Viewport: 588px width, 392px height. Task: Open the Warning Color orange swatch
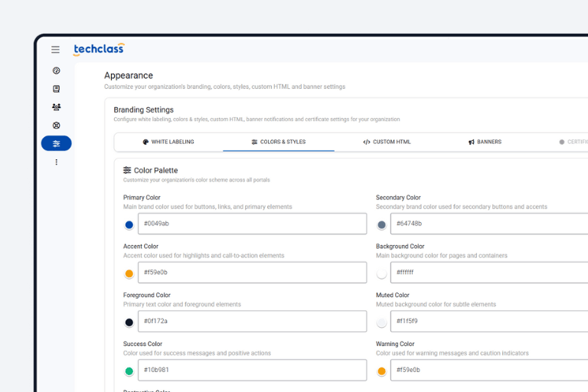(381, 371)
